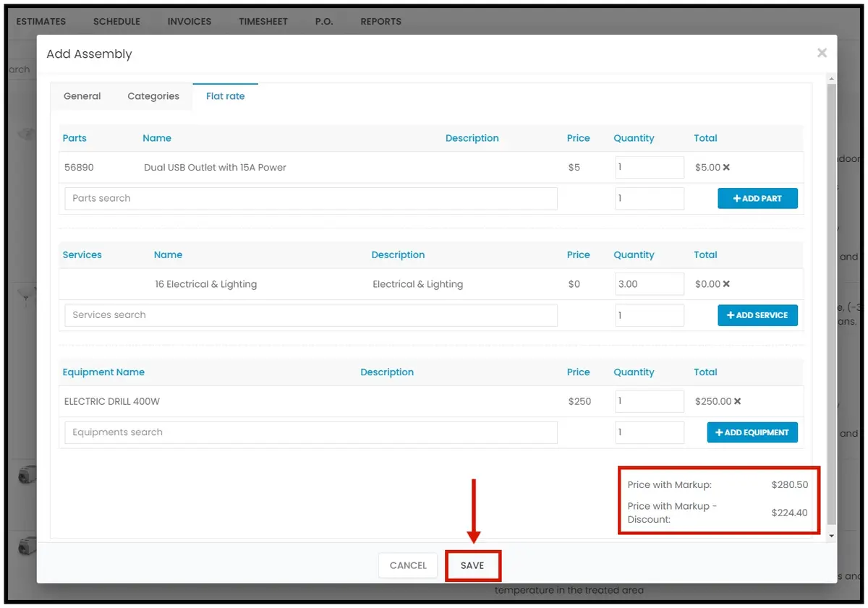Cancel adding the assembly
868x608 pixels.
[x=408, y=565]
